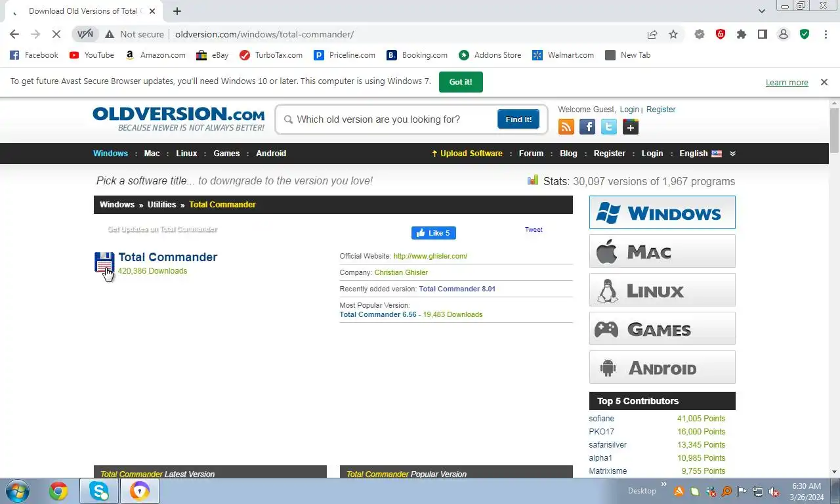Open the Total Commander 6.56 link
The width and height of the screenshot is (840, 504).
pyautogui.click(x=378, y=314)
